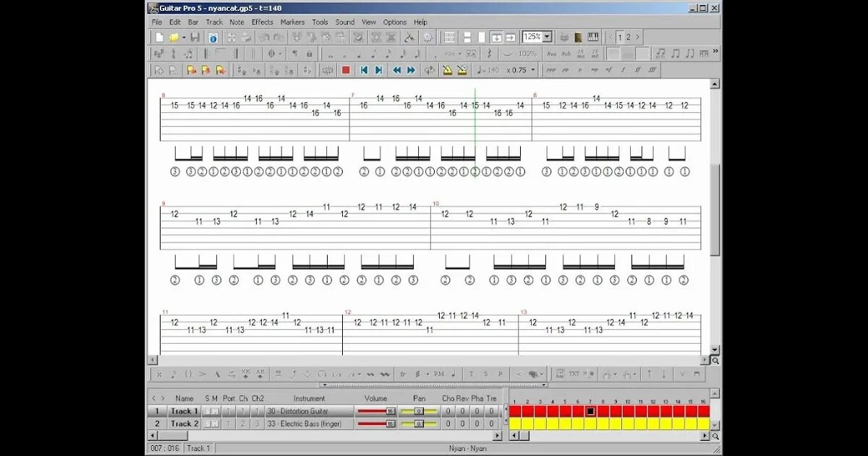
Task: Toggle the metronome icon
Action: click(447, 70)
